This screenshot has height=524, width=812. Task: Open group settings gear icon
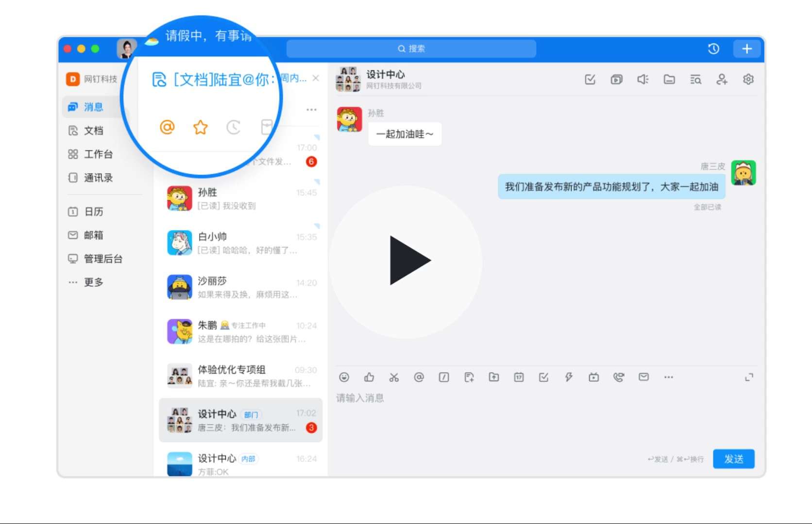click(x=748, y=79)
